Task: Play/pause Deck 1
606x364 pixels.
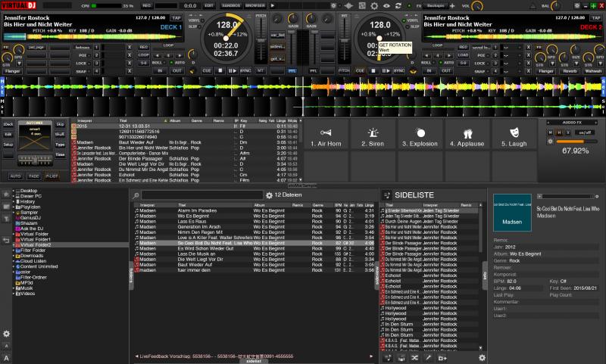Action: [233, 70]
